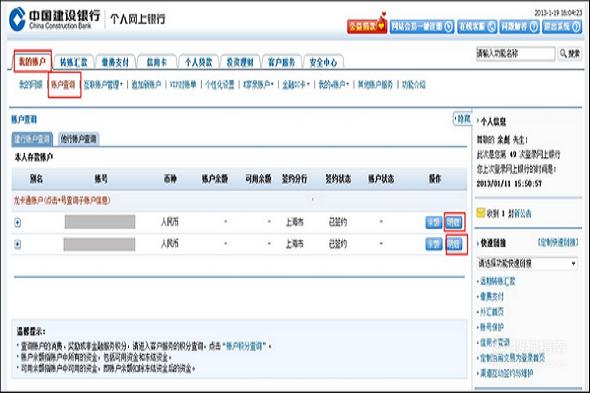
Task: Click 我的网银 in the sub-menu
Action: pos(30,85)
